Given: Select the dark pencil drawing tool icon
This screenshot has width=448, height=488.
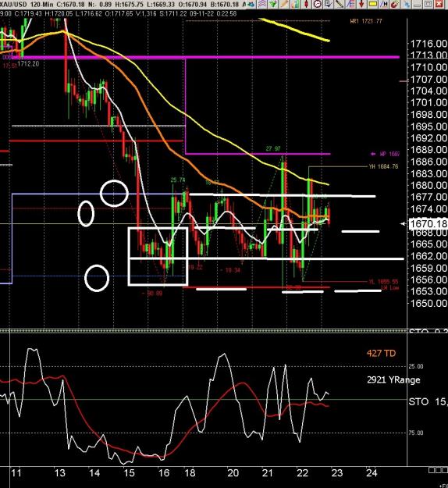Looking at the screenshot, I should [340, 4].
